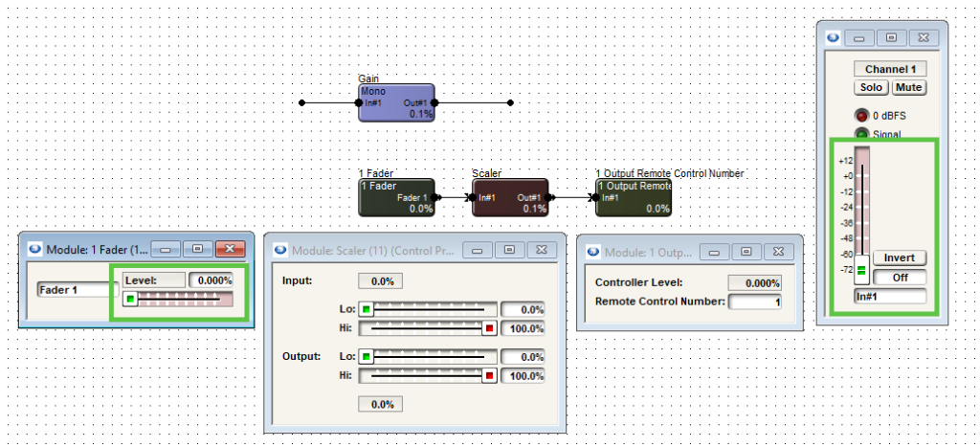Click the Scaler Input Hi slider handle
The image size is (980, 447).
[489, 328]
